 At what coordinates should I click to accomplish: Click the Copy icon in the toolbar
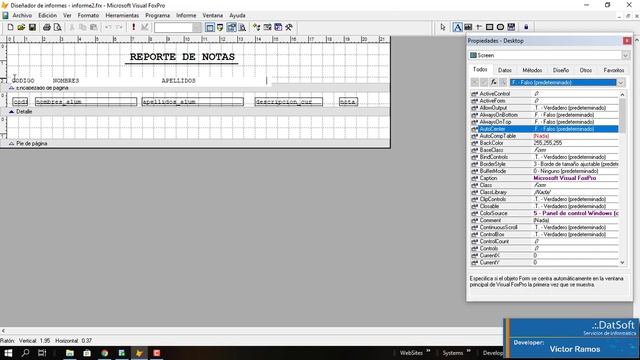pos(82,27)
